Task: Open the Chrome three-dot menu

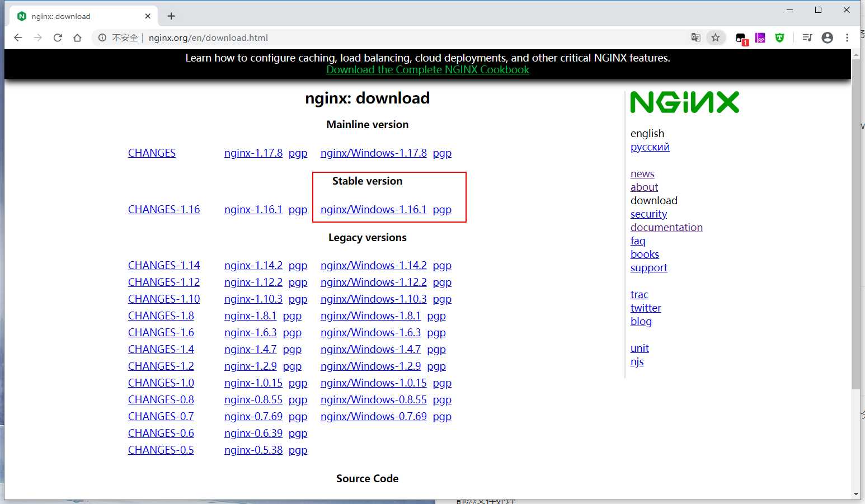Action: coord(847,37)
